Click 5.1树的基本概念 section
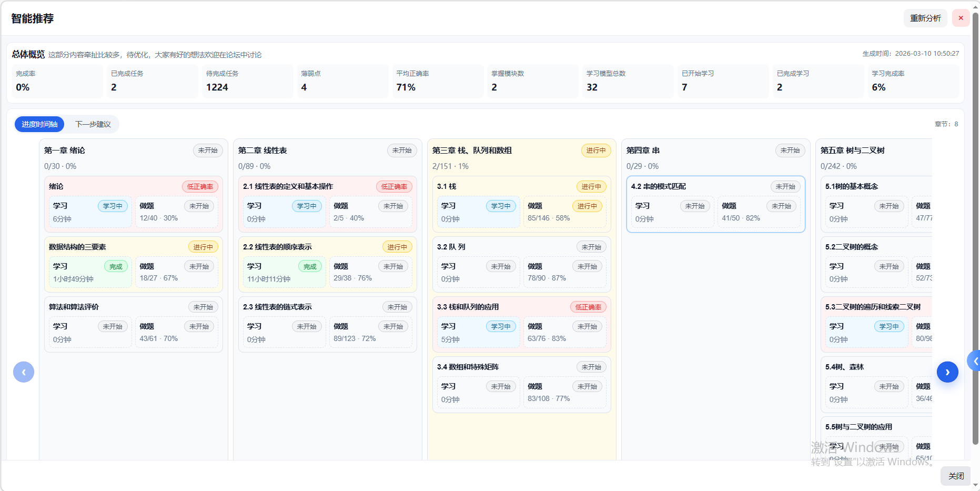 [x=876, y=204]
